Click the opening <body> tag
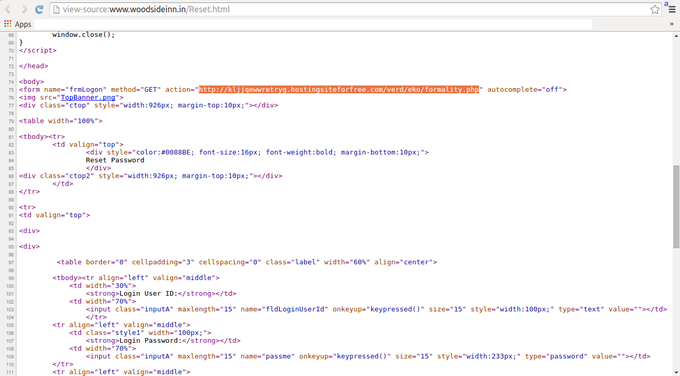680x376 pixels. (31, 82)
